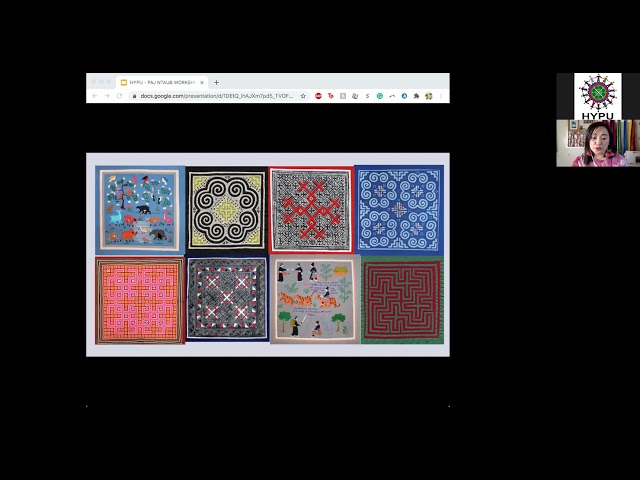Click the blue spiral motif textile
Viewport: 640px width, 480px height.
coord(399,210)
